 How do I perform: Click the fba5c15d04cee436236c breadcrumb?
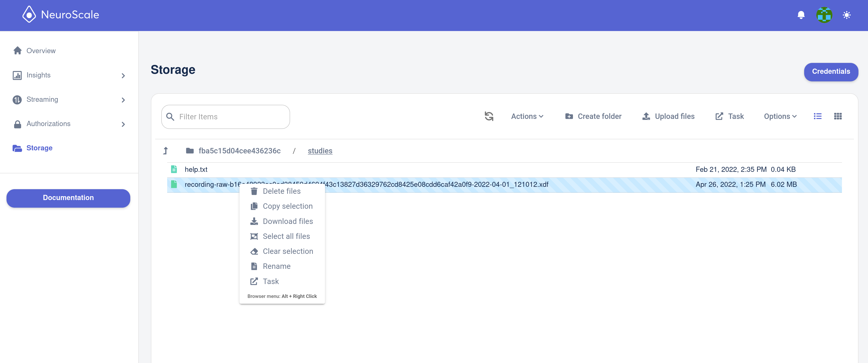point(239,151)
